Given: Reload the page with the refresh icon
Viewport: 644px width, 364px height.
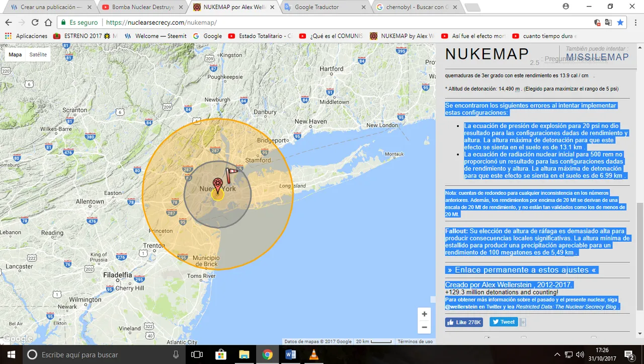Looking at the screenshot, I should 35,22.
